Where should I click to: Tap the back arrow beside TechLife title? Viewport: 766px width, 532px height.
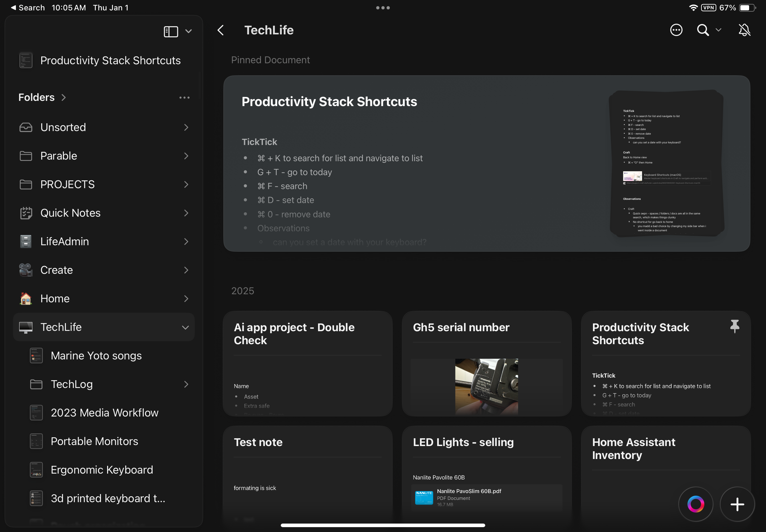pos(220,30)
